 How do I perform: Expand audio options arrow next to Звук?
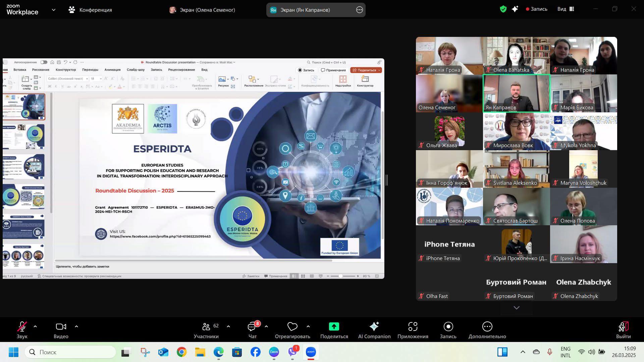(35, 326)
